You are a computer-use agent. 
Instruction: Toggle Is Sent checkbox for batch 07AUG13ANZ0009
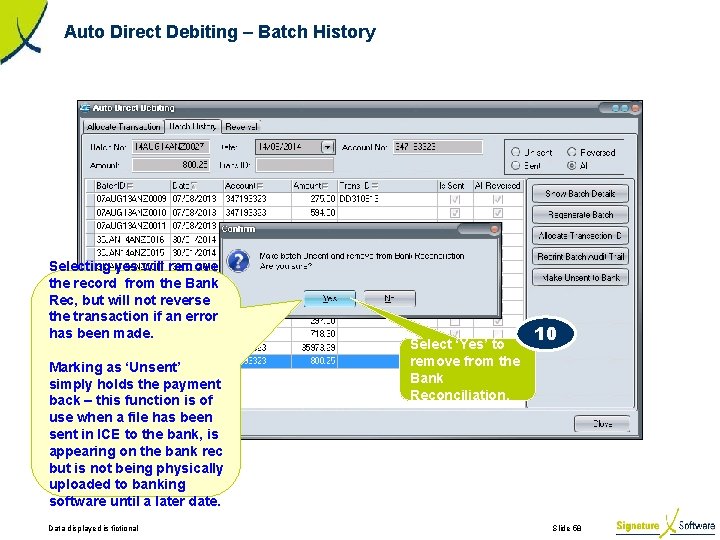(455, 199)
